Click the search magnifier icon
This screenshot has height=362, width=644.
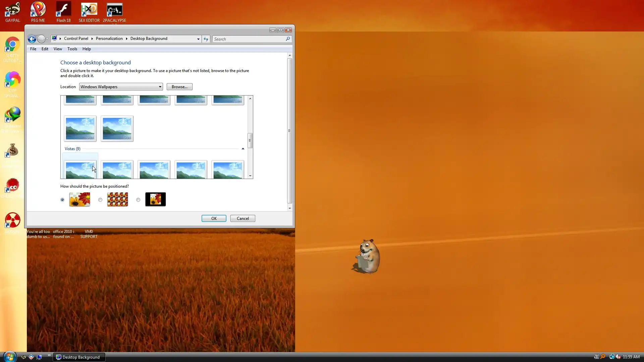(x=288, y=39)
